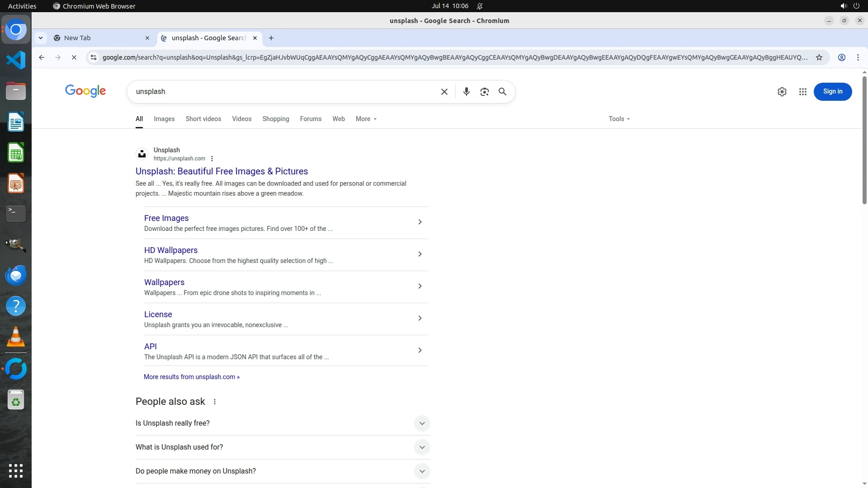The width and height of the screenshot is (868, 488).
Task: Clear the search box text
Action: [x=444, y=92]
